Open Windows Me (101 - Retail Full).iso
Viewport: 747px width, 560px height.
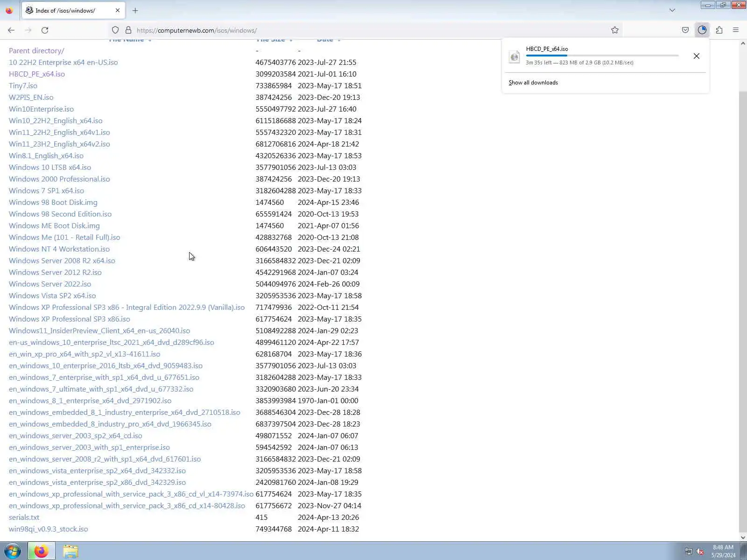point(64,237)
